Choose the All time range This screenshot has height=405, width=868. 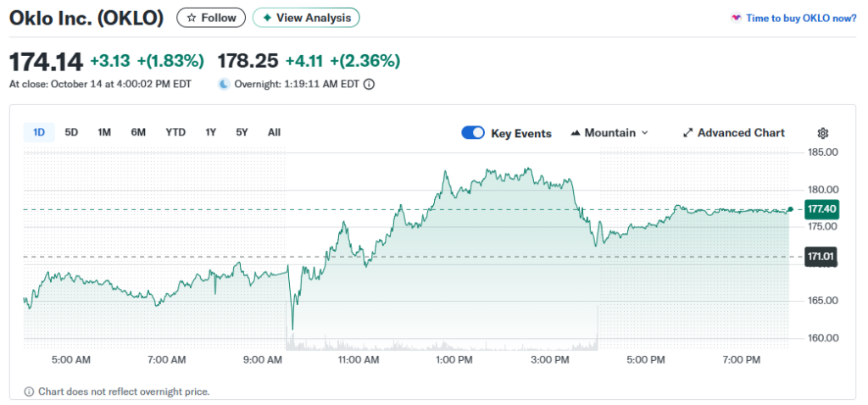click(x=274, y=132)
